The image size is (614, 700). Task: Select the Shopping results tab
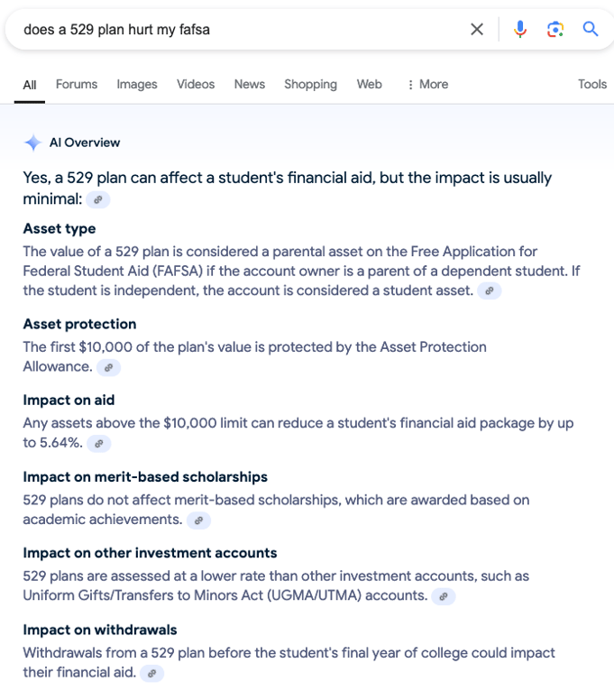310,85
